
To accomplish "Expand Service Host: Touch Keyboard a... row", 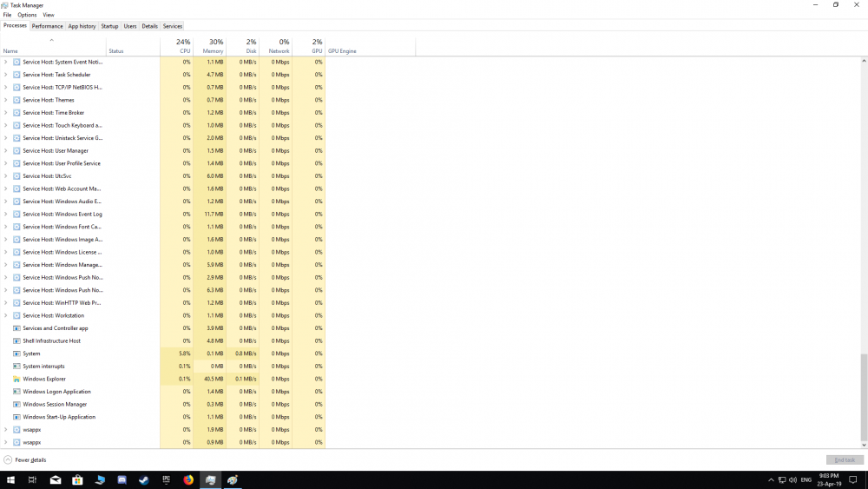I will (5, 125).
